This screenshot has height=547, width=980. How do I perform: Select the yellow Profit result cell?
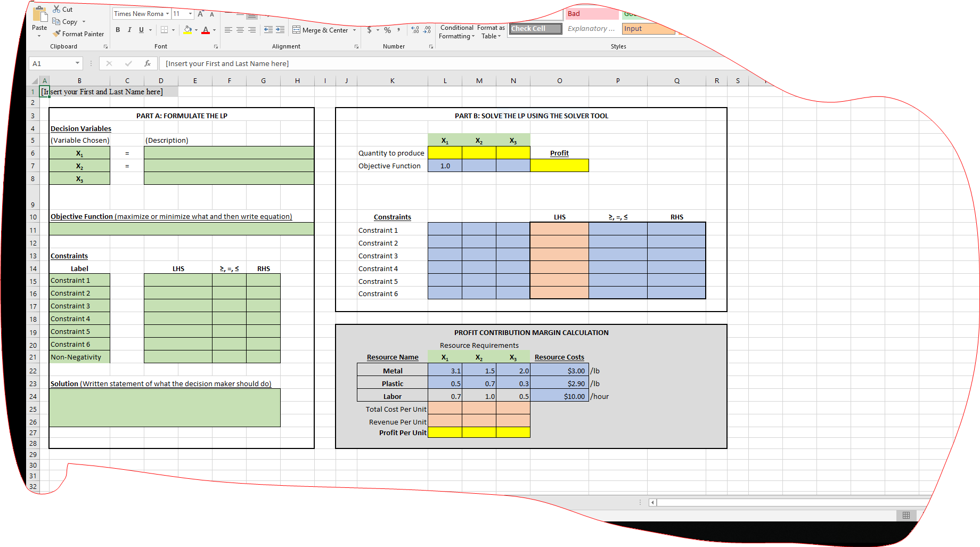pos(559,166)
